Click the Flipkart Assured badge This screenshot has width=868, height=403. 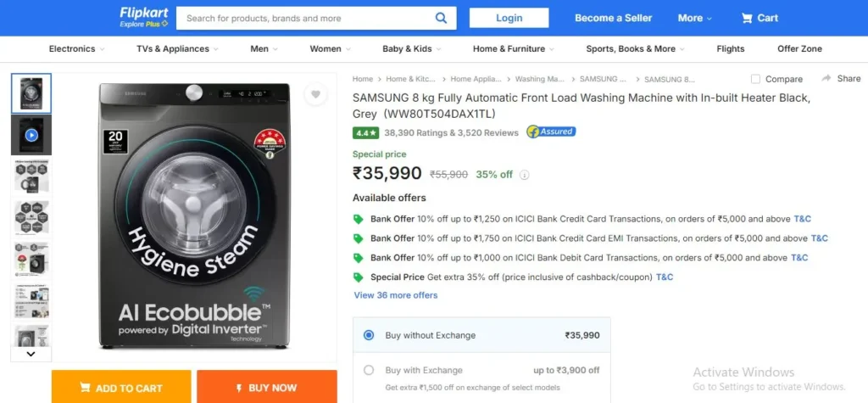[x=551, y=132]
